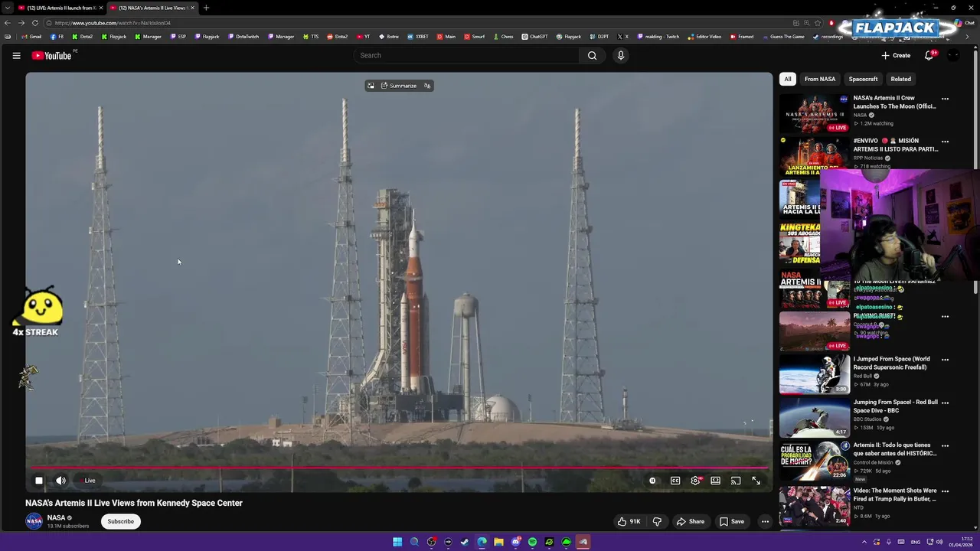980x551 pixels.
Task: Share the live video
Action: (x=690, y=521)
